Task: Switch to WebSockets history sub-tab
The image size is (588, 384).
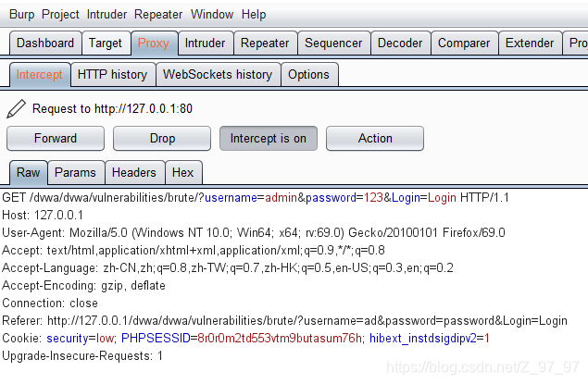Action: tap(218, 75)
